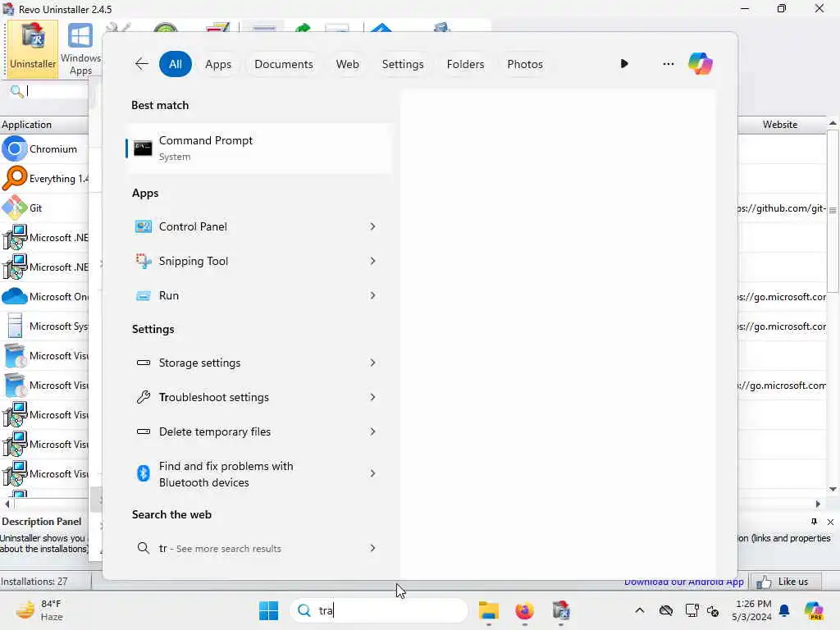
Task: Click the volume muted tray icon
Action: point(713,610)
